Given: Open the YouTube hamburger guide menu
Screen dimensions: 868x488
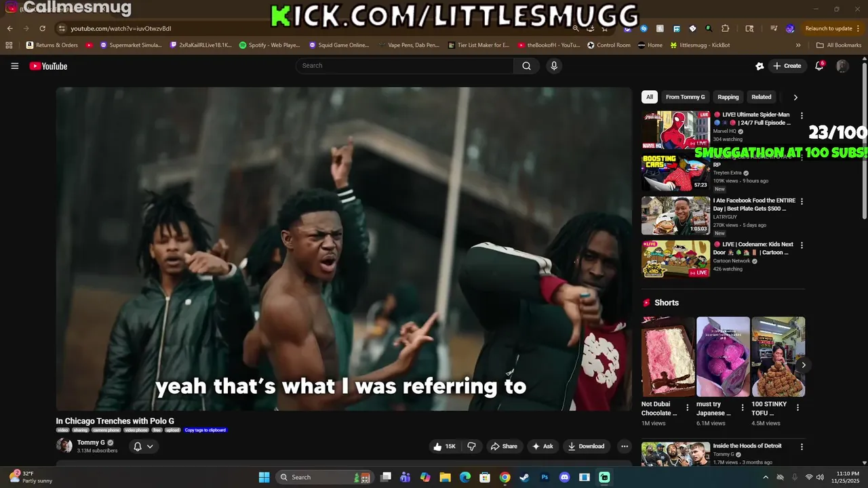Looking at the screenshot, I should click(x=14, y=66).
